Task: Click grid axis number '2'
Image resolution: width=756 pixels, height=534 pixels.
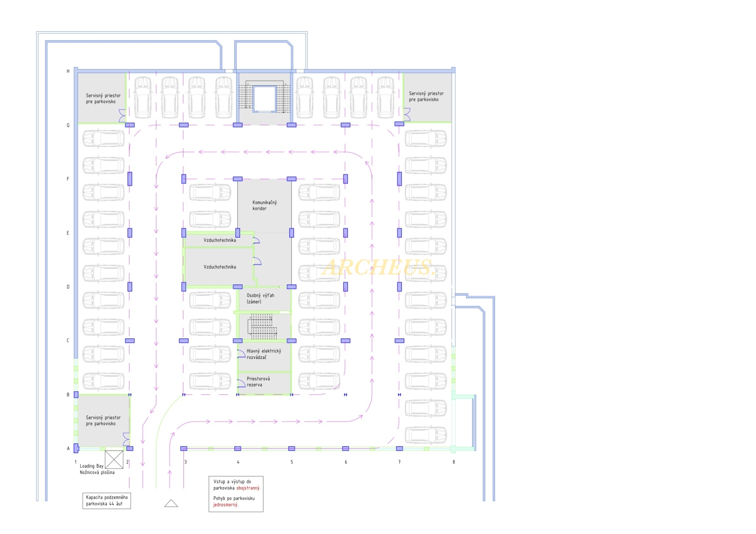Action: click(x=128, y=462)
